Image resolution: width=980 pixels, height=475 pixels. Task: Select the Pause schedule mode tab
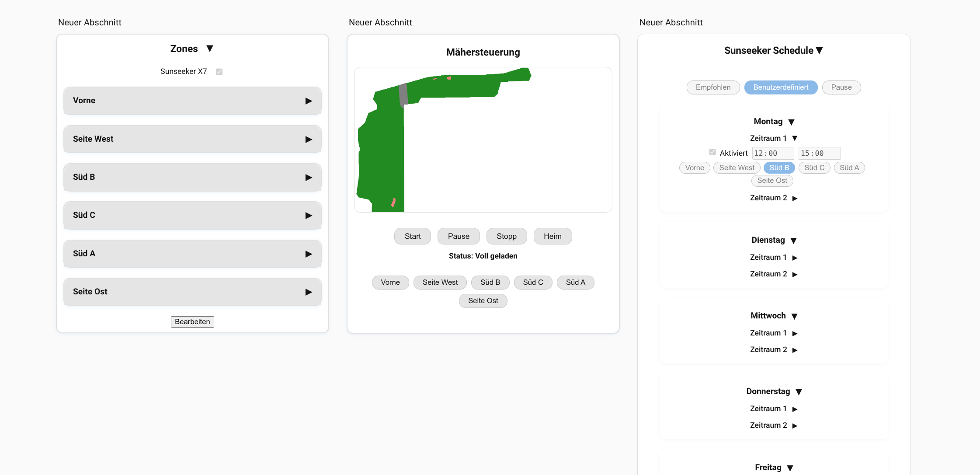point(841,87)
